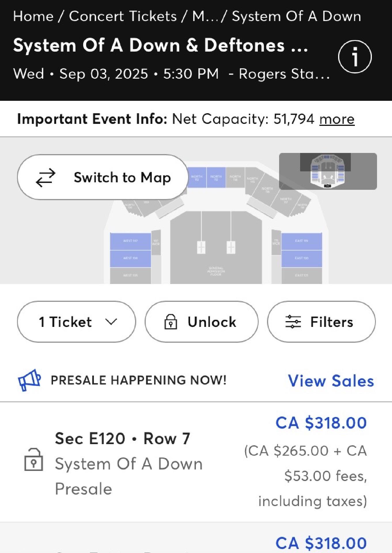The height and width of the screenshot is (553, 392).
Task: Open Concert Tickets breadcrumb link
Action: tap(123, 16)
